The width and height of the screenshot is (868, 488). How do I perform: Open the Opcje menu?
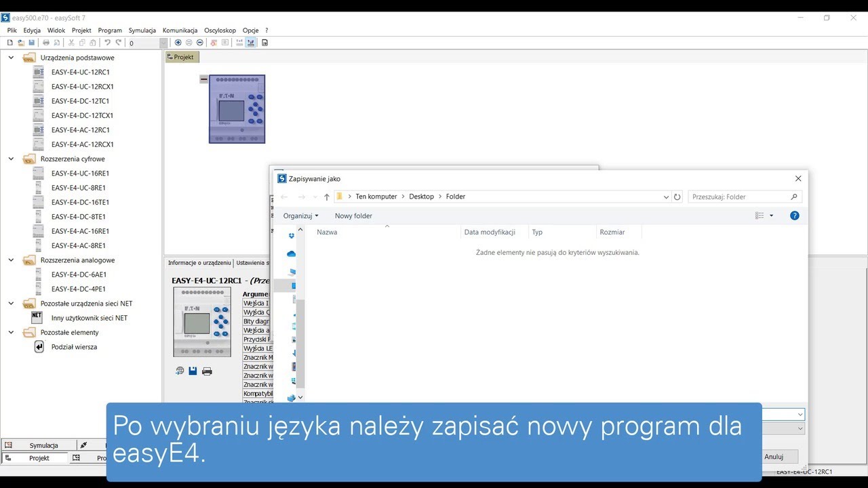click(251, 30)
